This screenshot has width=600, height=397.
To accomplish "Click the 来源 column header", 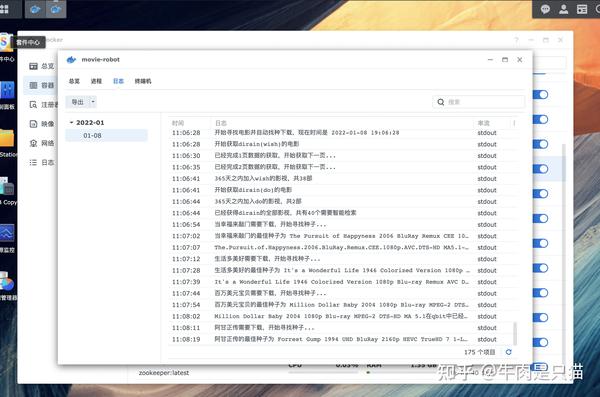I will pos(484,123).
